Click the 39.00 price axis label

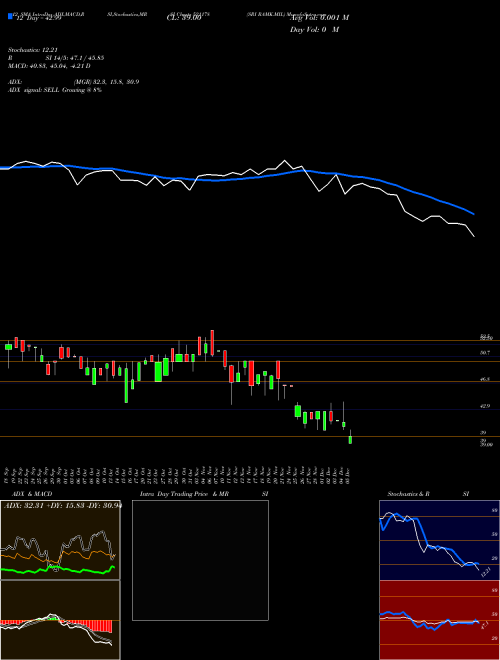(x=486, y=444)
